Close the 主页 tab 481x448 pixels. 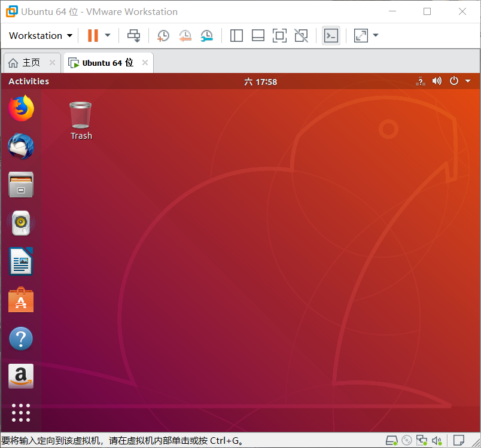[53, 63]
